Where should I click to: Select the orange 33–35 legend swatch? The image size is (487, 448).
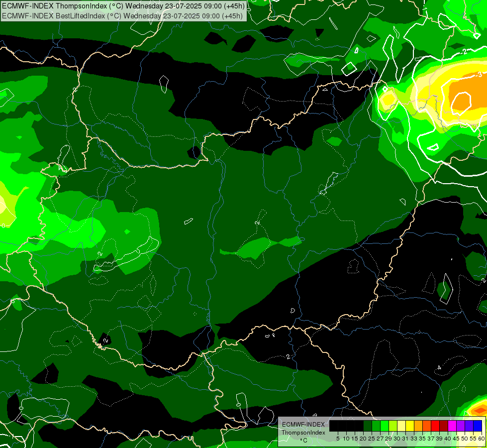[x=418, y=426]
